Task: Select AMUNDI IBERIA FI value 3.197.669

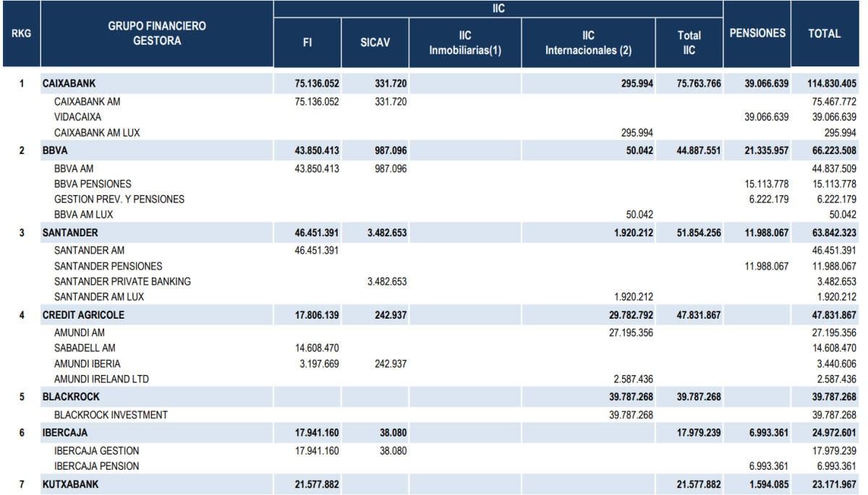Action: coord(319,363)
